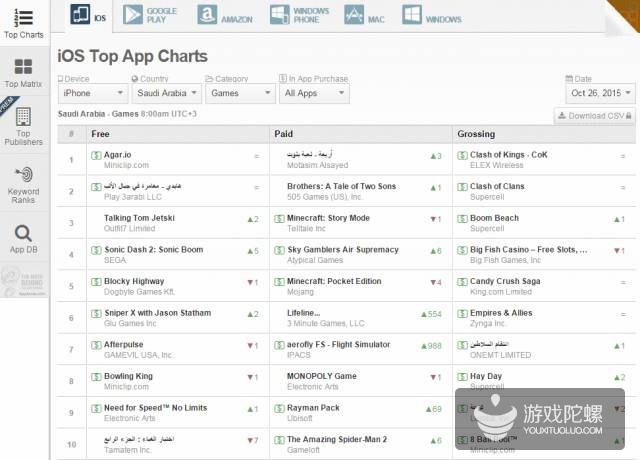Image resolution: width=640 pixels, height=460 pixels.
Task: Click the in-app purchase icon beside Sky Gamblers
Action: (279, 250)
